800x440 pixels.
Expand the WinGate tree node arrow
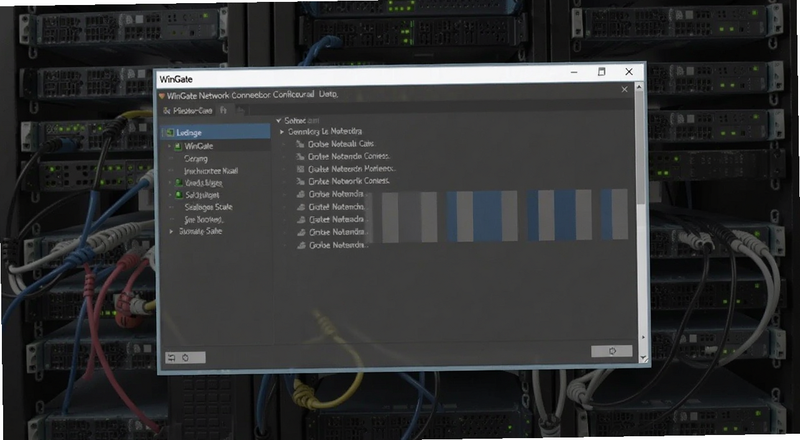click(170, 146)
